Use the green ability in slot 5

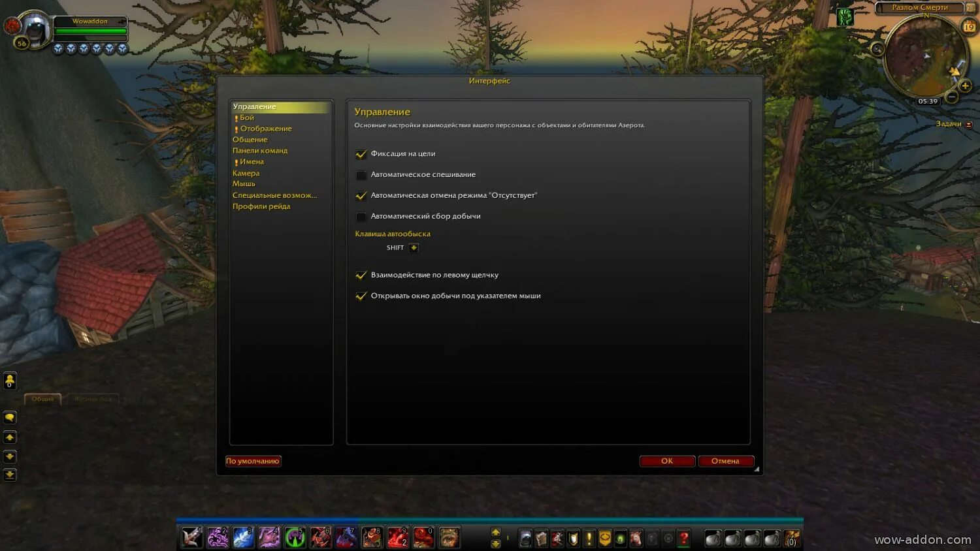coord(295,537)
